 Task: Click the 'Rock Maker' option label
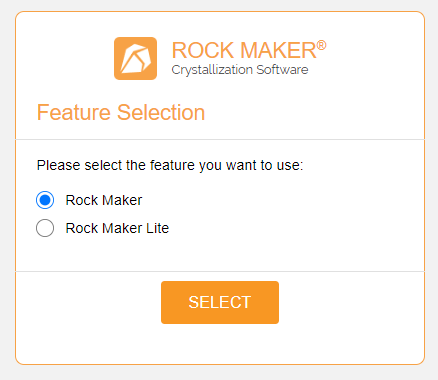pyautogui.click(x=104, y=200)
